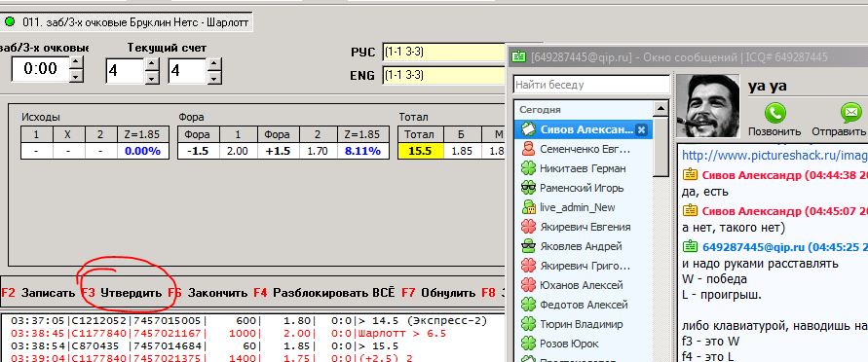Click the 0.00% outcomes margin value

point(142,150)
